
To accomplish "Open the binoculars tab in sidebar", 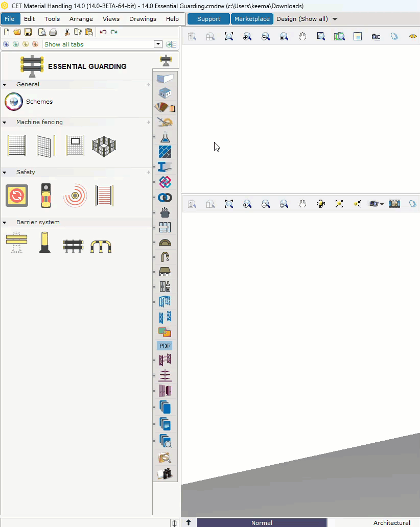I will [x=165, y=473].
